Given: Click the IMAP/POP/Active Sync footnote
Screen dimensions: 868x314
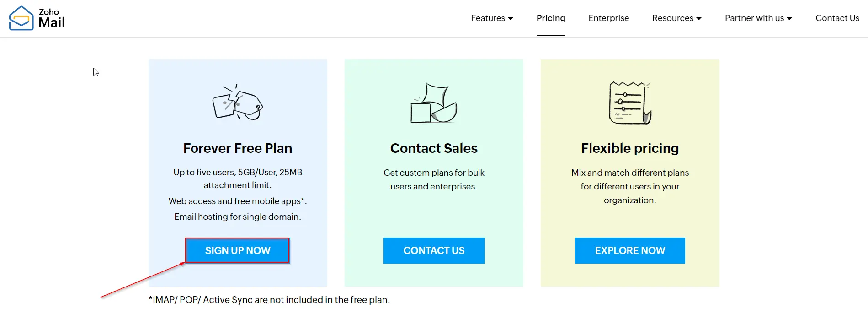Looking at the screenshot, I should [x=269, y=300].
